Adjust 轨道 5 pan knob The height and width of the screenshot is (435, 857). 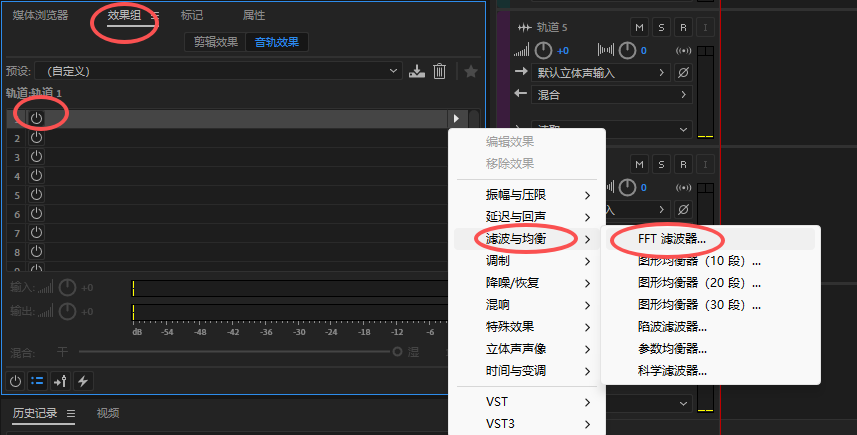[x=627, y=50]
